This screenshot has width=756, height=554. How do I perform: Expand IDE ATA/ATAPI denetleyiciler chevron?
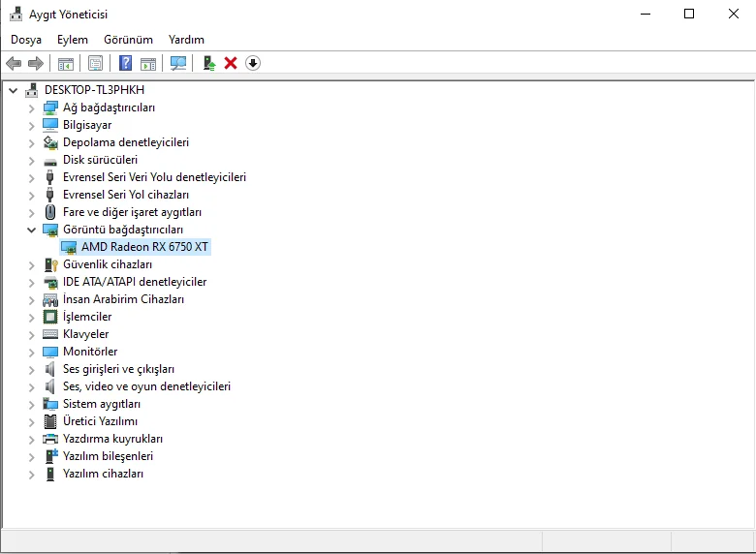pos(32,282)
